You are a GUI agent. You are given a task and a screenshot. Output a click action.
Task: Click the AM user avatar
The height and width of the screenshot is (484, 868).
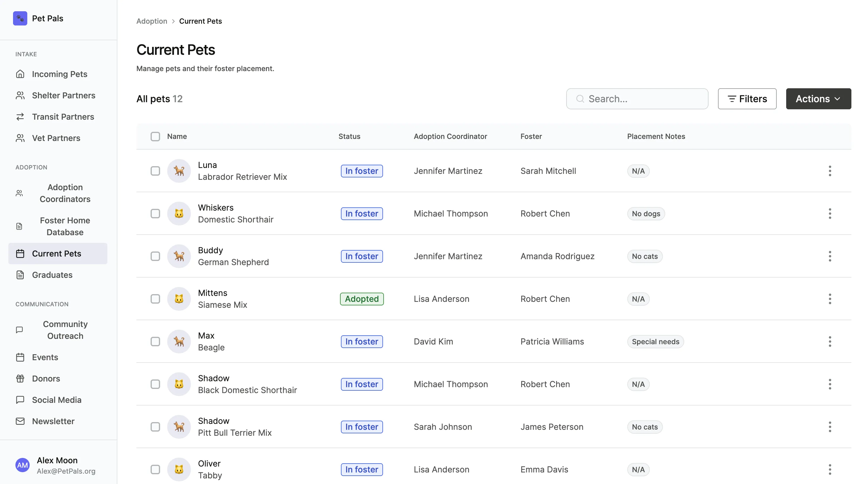23,465
